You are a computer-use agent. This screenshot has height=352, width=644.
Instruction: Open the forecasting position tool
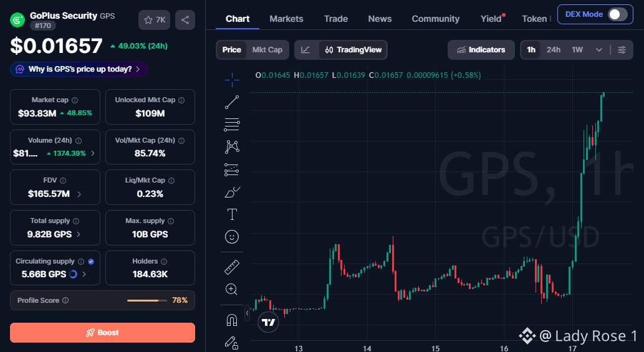(232, 169)
